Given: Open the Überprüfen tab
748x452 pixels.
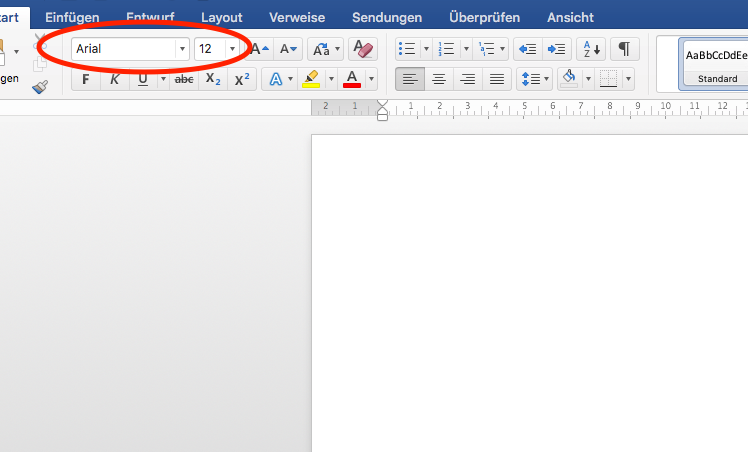Looking at the screenshot, I should [x=485, y=18].
